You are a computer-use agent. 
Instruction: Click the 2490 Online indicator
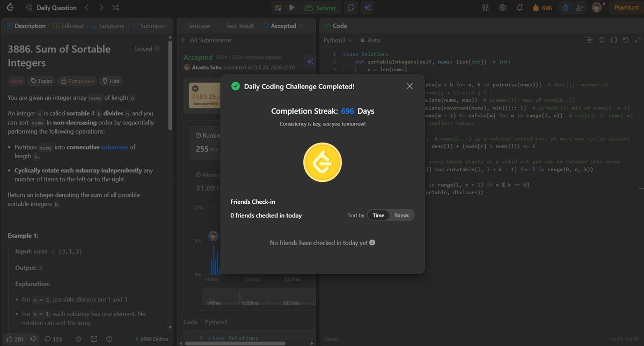152,339
